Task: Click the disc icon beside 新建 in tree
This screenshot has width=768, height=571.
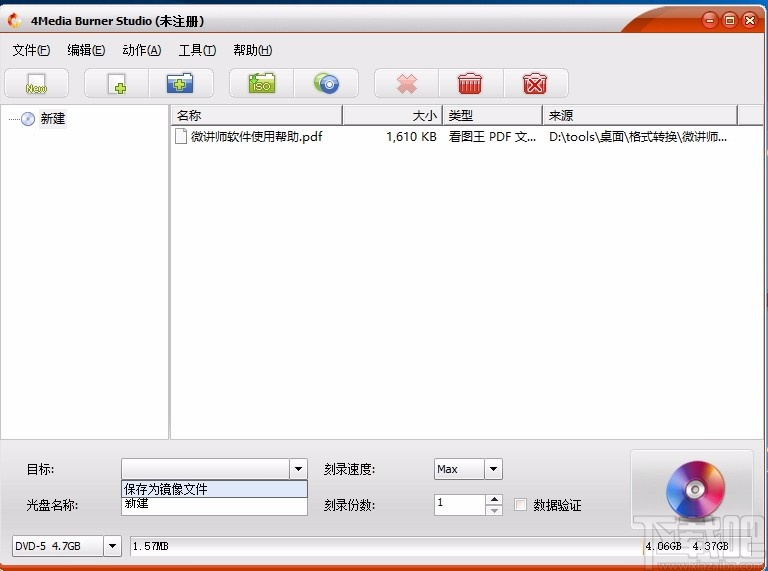Action: (x=28, y=119)
